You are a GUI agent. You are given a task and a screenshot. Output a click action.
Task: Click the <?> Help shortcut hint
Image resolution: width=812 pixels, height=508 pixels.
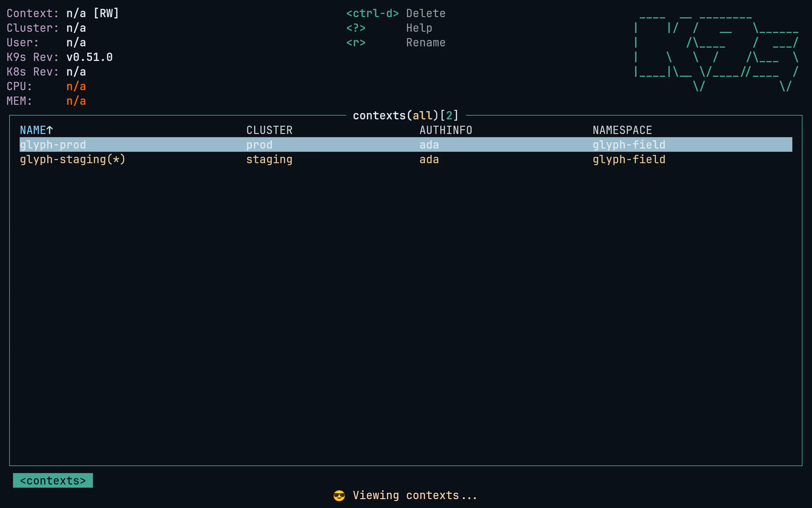pos(389,28)
